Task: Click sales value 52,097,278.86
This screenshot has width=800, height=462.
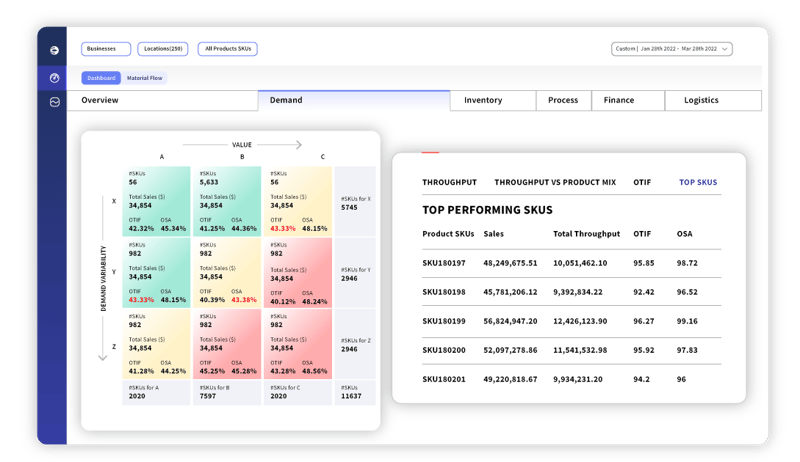Action: pyautogui.click(x=510, y=350)
